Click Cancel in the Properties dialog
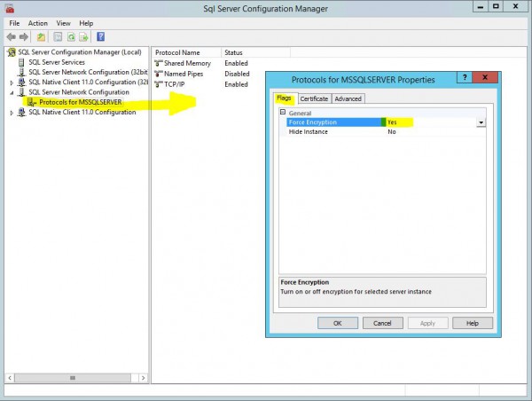 (x=382, y=323)
